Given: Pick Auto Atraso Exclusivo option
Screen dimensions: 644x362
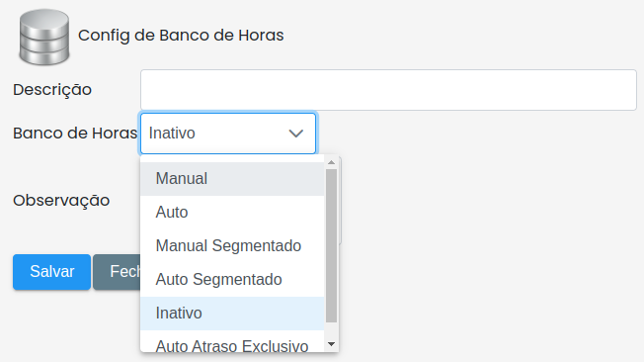Looking at the screenshot, I should point(232,344).
